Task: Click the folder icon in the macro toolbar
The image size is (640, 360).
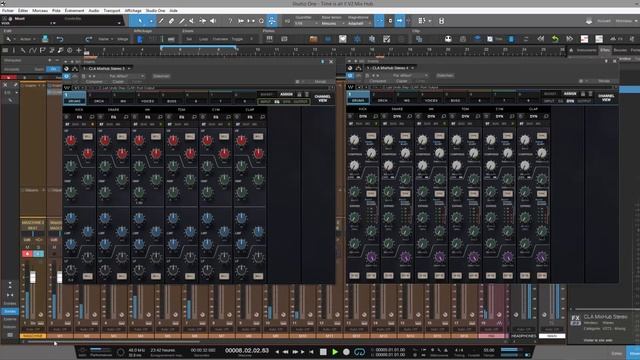Action: coord(313,39)
